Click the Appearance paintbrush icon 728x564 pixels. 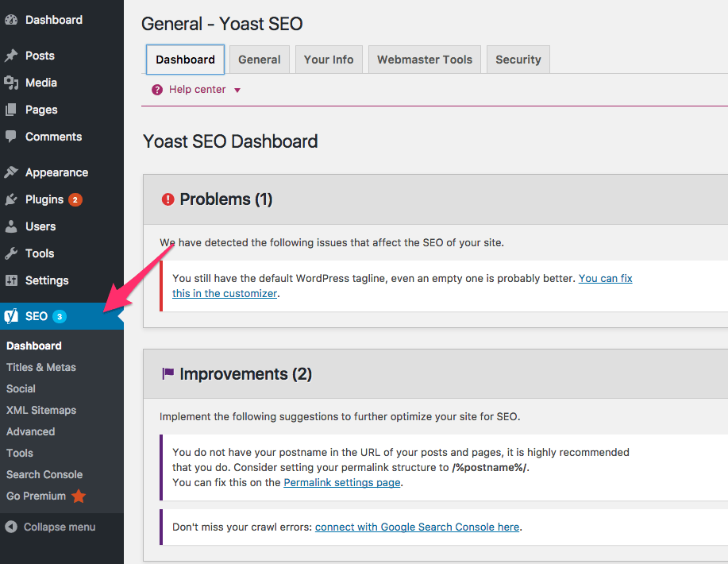pos(11,172)
